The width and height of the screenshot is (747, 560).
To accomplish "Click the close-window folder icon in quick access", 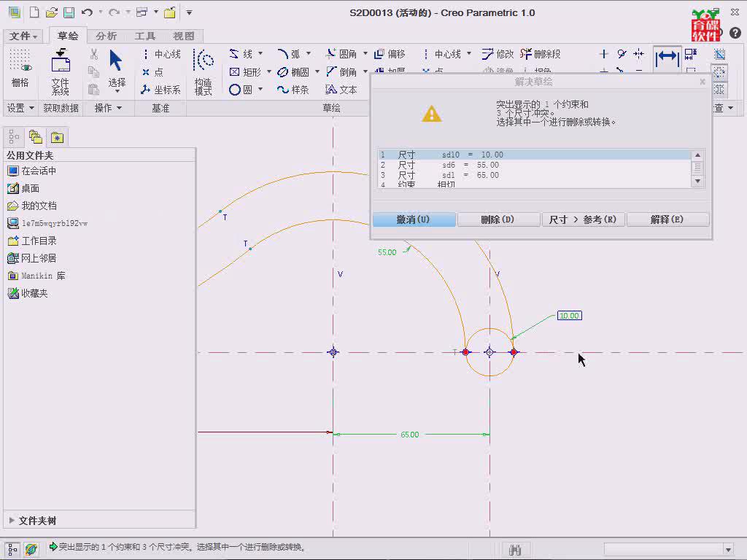I will pyautogui.click(x=169, y=12).
